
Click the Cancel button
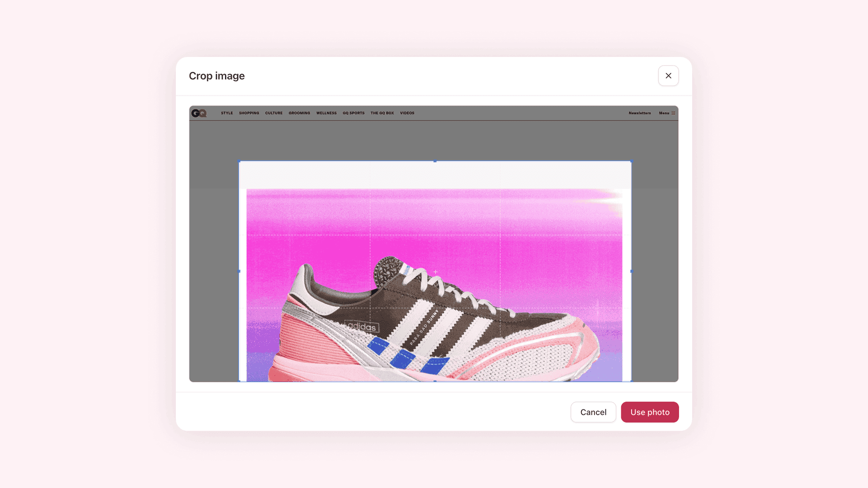tap(593, 412)
